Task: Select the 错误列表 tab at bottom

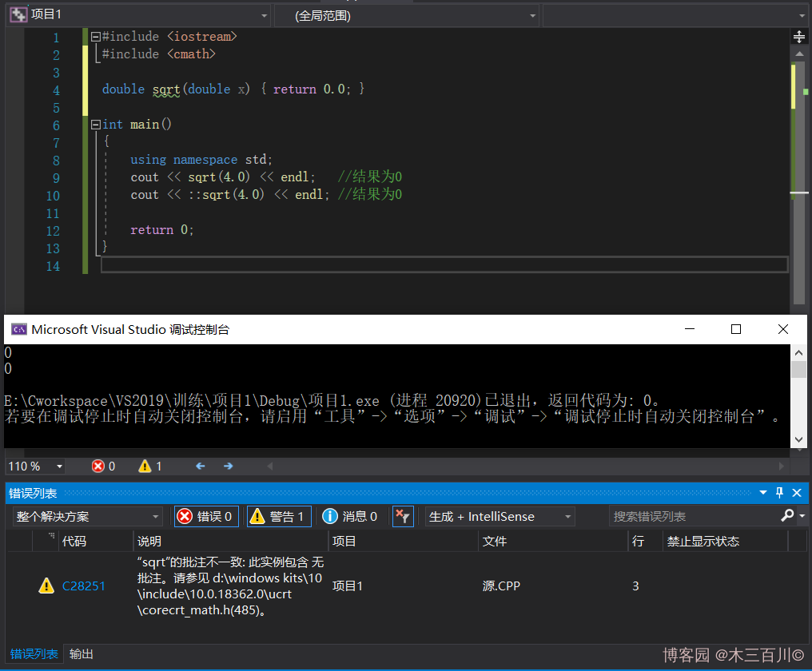Action: (x=34, y=654)
